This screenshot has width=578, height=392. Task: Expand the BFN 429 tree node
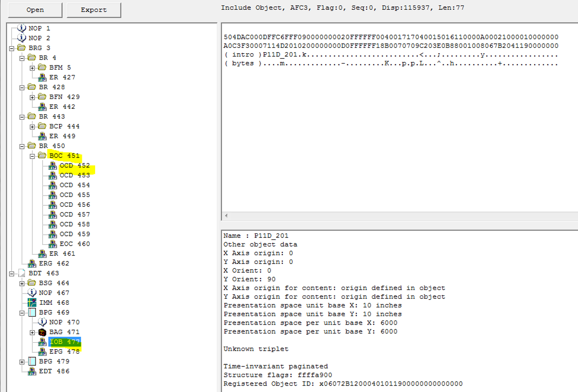click(x=33, y=98)
